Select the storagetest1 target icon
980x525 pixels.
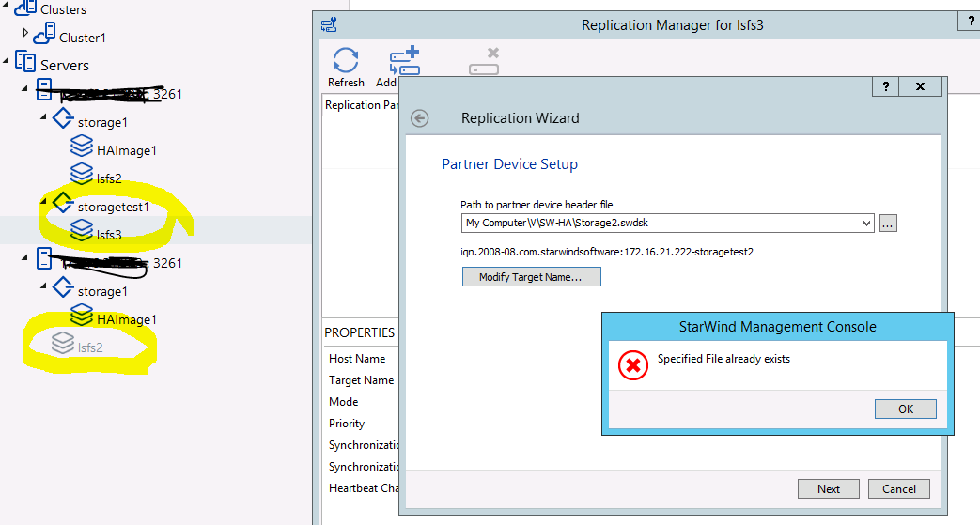click(63, 203)
